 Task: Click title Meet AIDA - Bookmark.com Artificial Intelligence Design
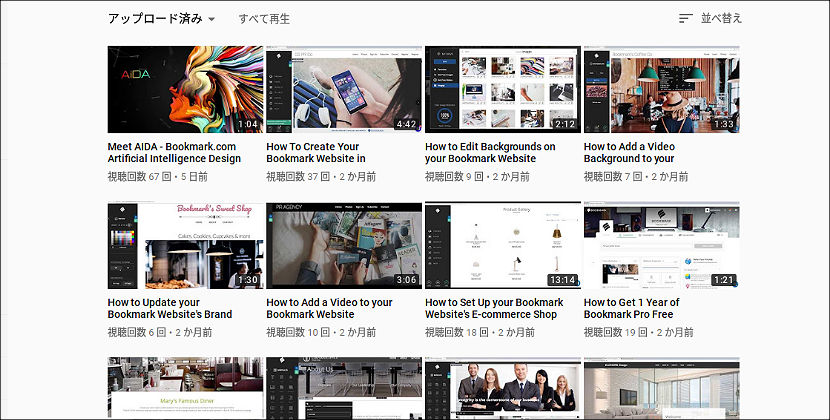click(174, 153)
